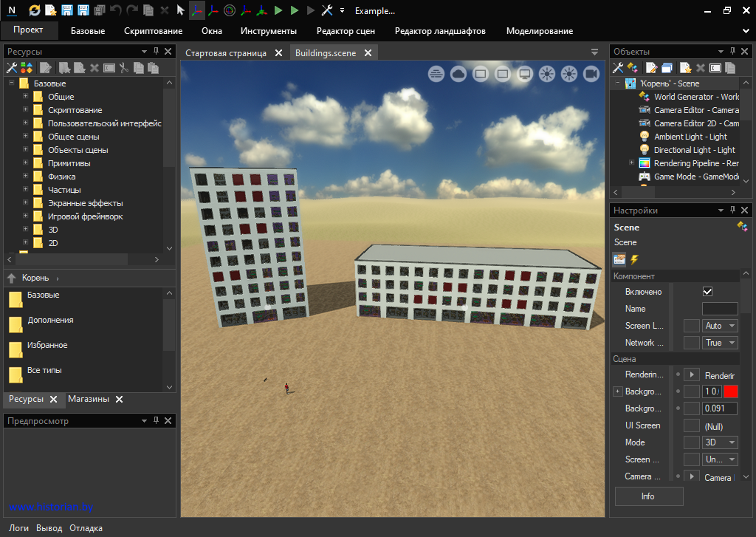
Task: Open the Редактор сцен menu tab
Action: [x=346, y=31]
